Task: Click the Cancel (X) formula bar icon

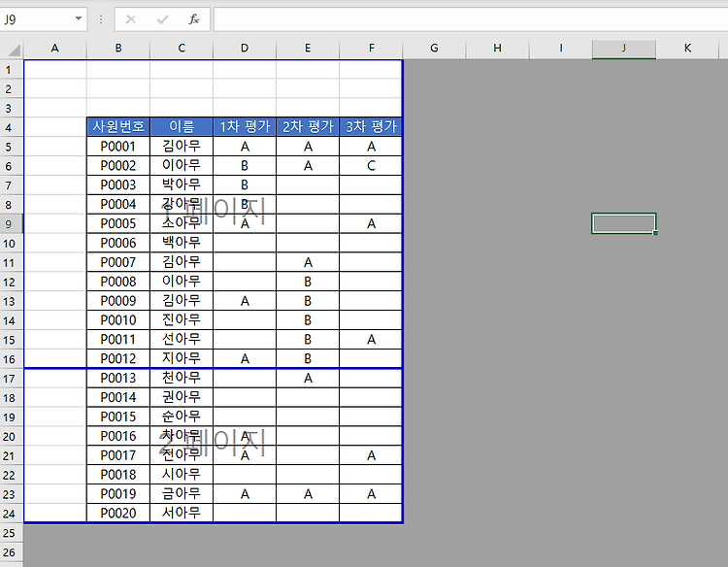Action: click(130, 19)
